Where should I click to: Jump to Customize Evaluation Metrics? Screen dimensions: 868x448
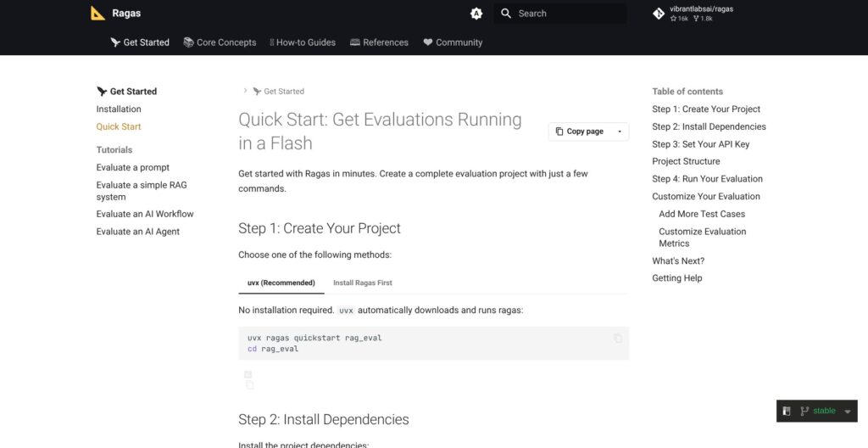pyautogui.click(x=703, y=238)
